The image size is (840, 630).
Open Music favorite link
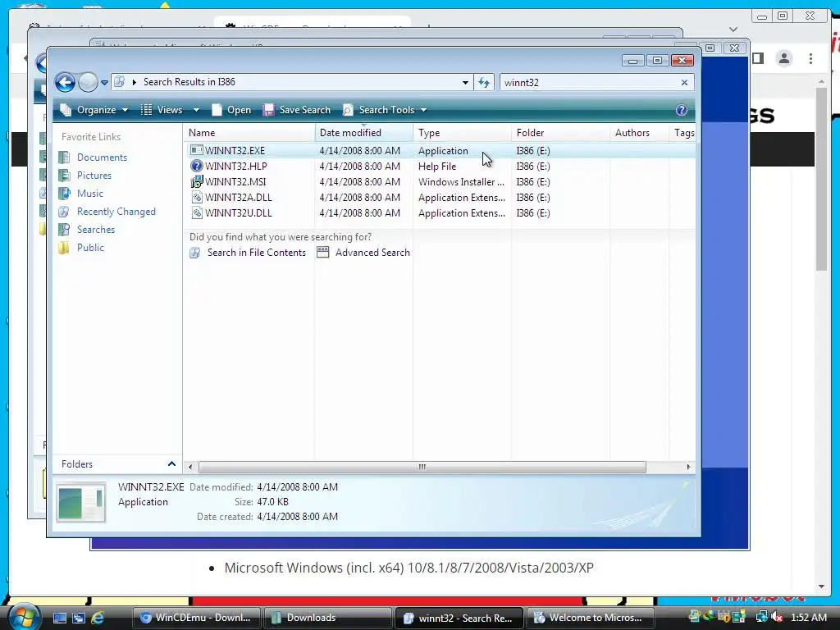pyautogui.click(x=90, y=194)
